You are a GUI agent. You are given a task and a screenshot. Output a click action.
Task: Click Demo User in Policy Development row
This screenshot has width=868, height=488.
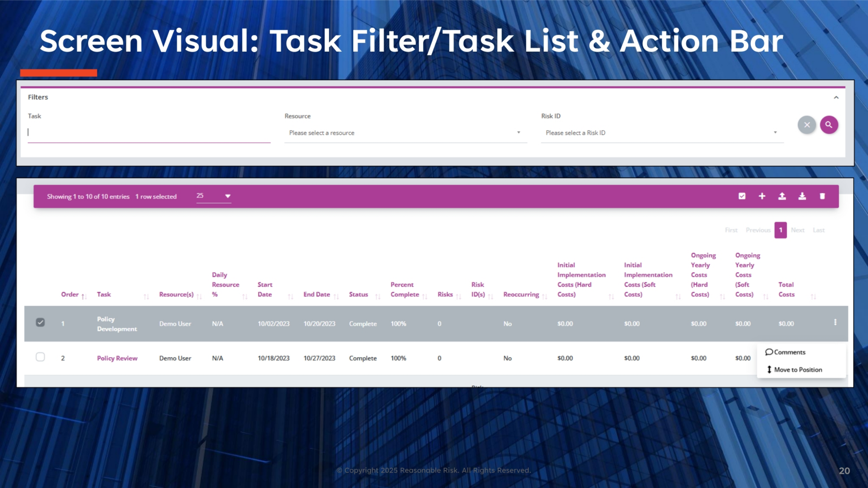pyautogui.click(x=175, y=324)
